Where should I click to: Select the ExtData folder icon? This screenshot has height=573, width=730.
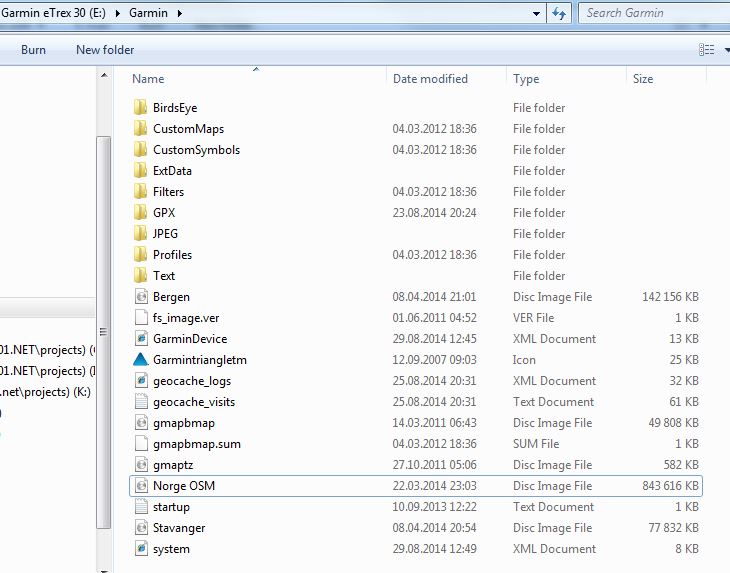pyautogui.click(x=140, y=170)
